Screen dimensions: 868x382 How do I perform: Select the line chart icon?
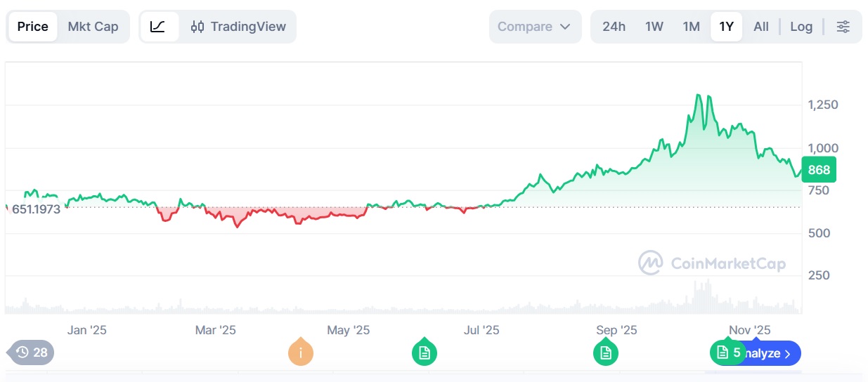[158, 27]
